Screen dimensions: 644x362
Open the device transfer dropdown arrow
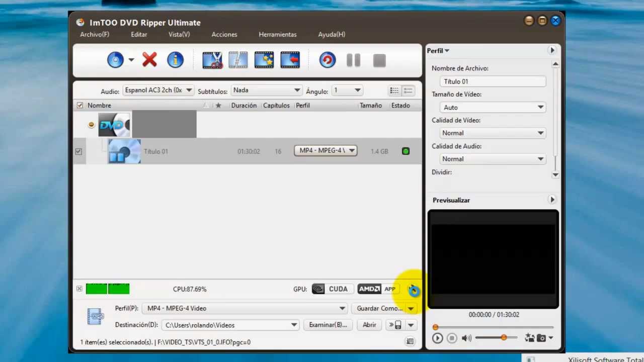pos(411,325)
